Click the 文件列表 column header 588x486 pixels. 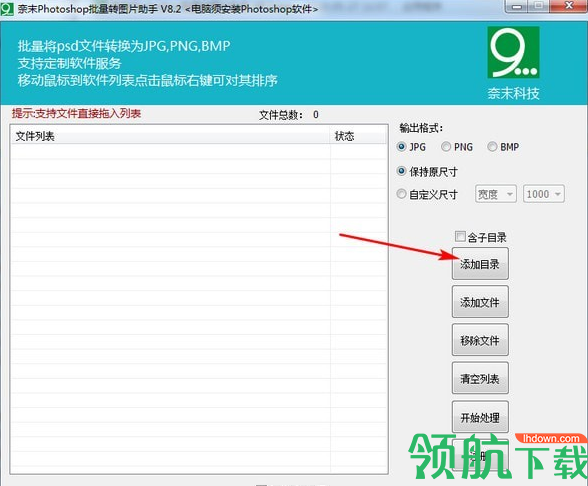click(x=171, y=136)
